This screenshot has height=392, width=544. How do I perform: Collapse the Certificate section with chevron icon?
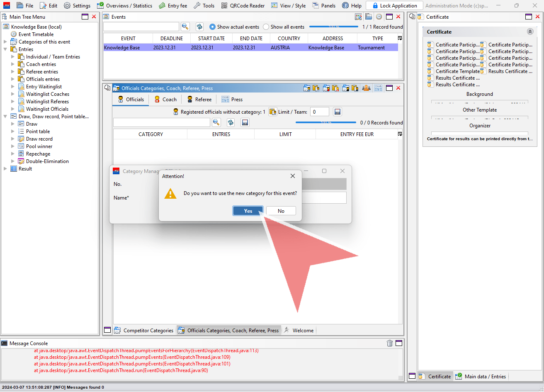pyautogui.click(x=530, y=32)
